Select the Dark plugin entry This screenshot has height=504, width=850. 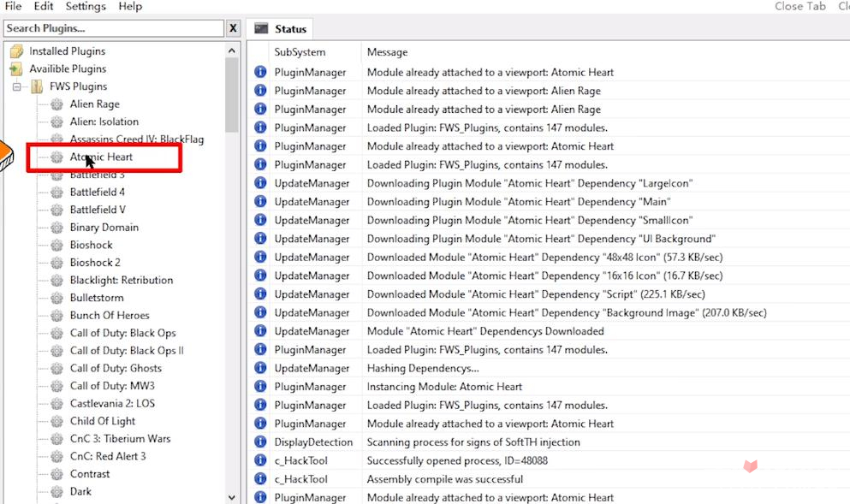80,491
